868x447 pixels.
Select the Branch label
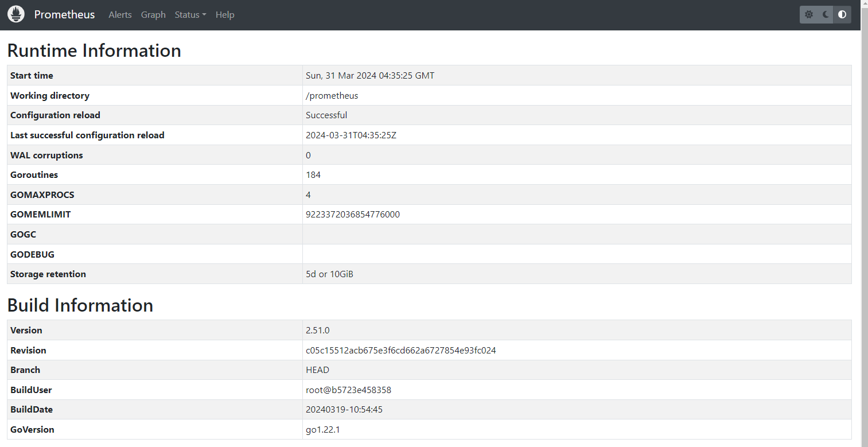[25, 370]
